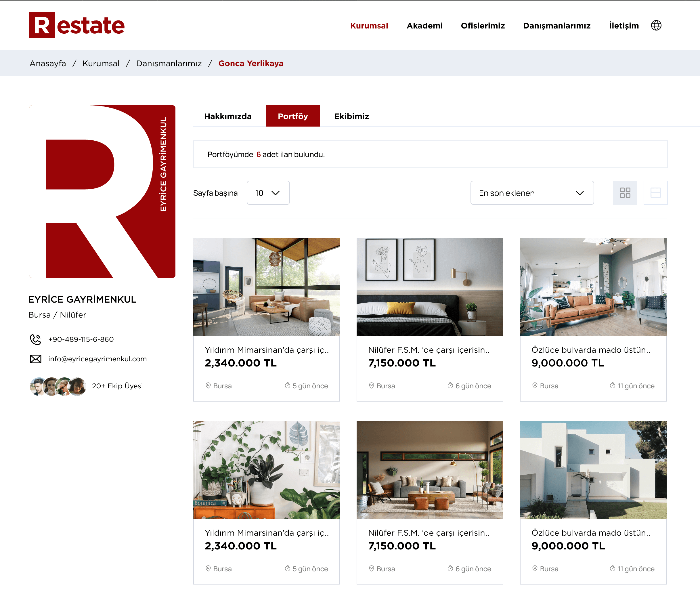This screenshot has height=592, width=700.
Task: Click the globe language icon
Action: coord(656,26)
